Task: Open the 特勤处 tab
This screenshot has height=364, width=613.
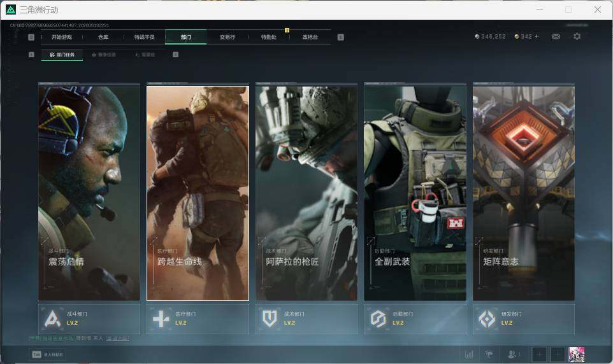Action: coord(268,37)
